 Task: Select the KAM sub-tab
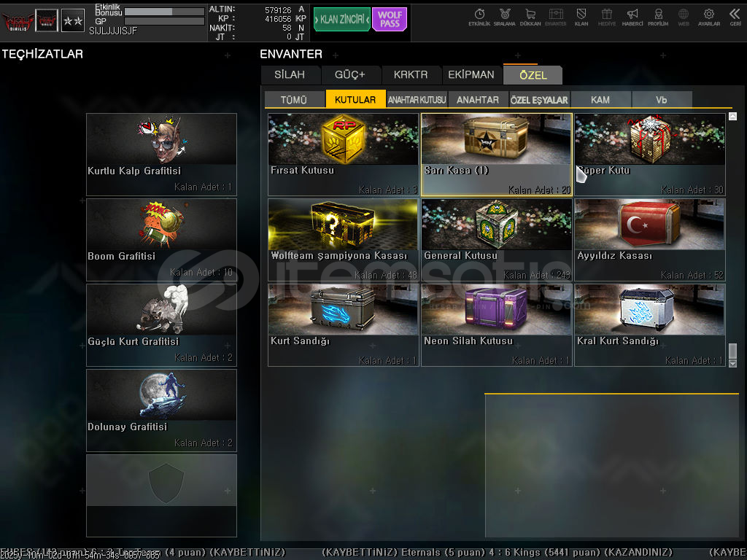[600, 99]
